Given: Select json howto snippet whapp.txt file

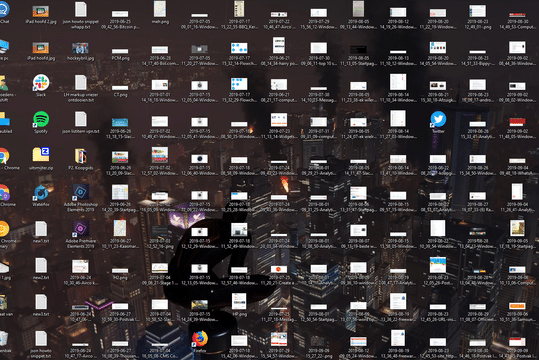Looking at the screenshot, I should point(80,15).
